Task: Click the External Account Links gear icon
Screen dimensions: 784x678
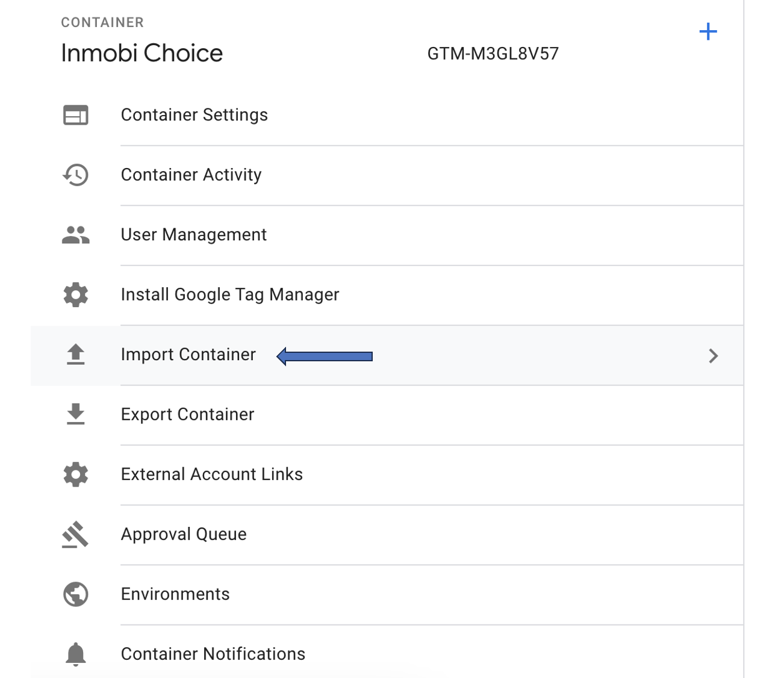Action: tap(76, 474)
